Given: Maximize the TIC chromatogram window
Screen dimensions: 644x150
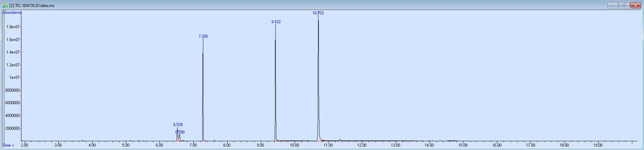Looking at the screenshot, I should pos(624,6).
